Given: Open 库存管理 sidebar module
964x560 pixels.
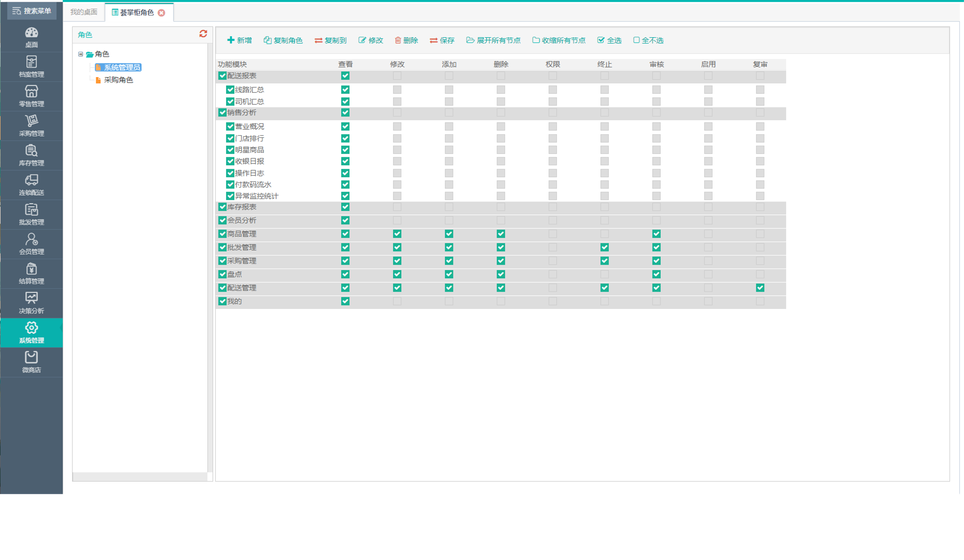Looking at the screenshot, I should tap(31, 156).
